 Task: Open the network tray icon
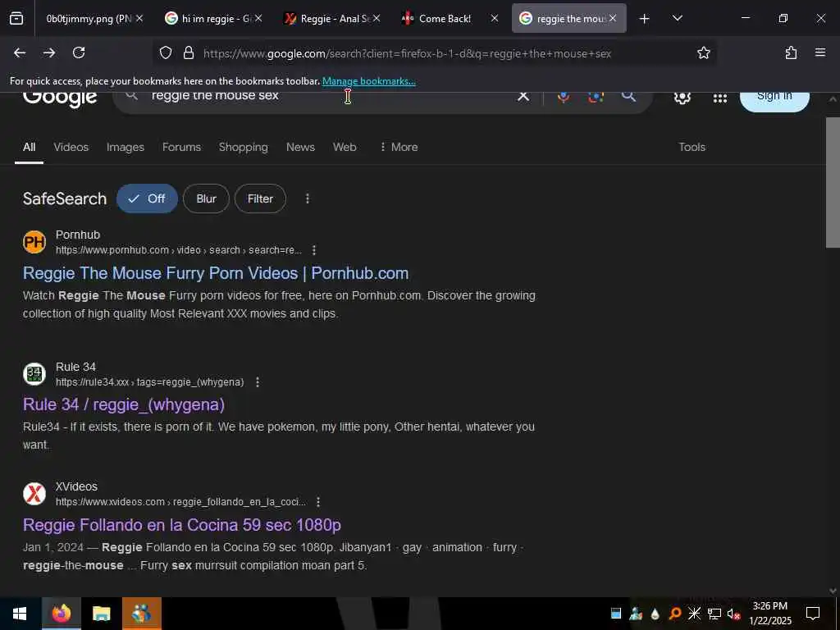pyautogui.click(x=714, y=614)
